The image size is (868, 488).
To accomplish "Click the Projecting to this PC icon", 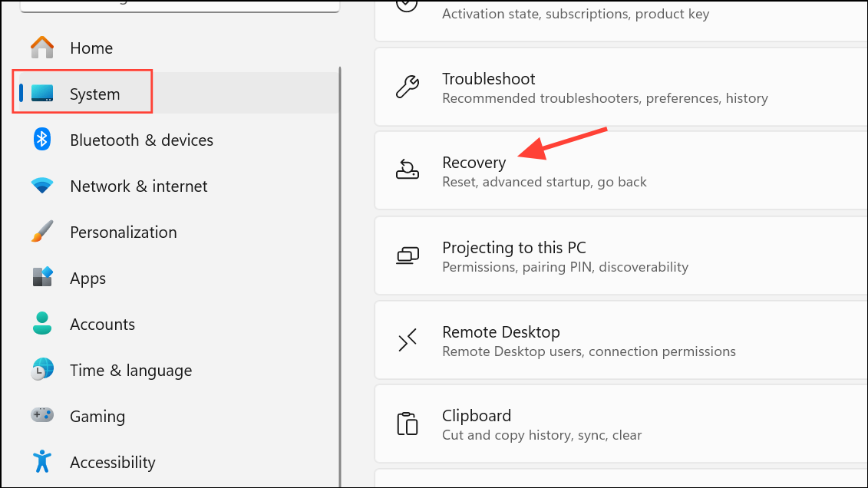I will point(407,256).
